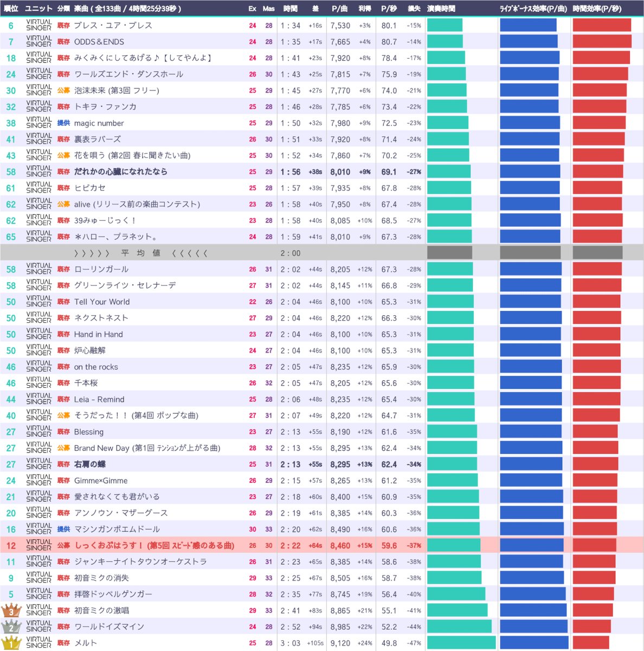
Task: Click the gold crown beside メルト
Action: point(11,643)
